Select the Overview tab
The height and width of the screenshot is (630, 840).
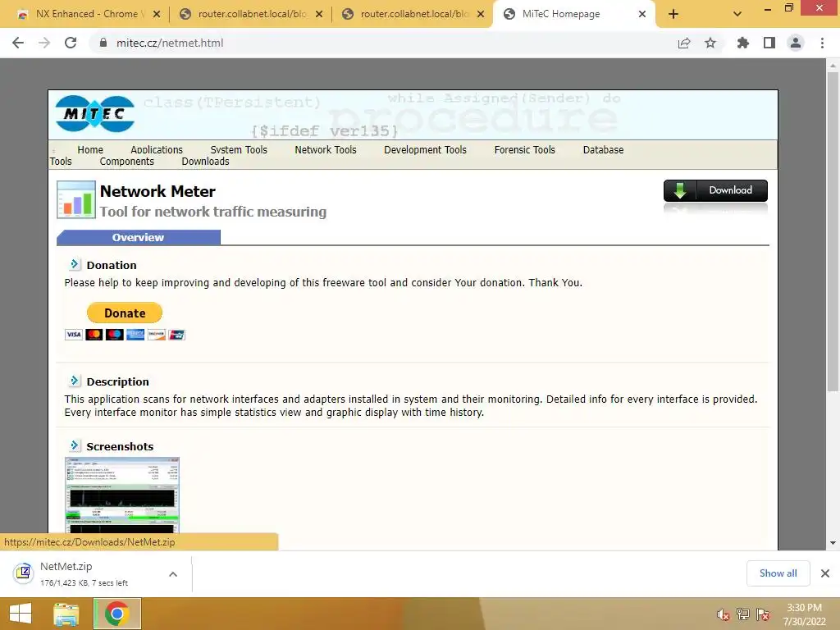[x=138, y=237]
